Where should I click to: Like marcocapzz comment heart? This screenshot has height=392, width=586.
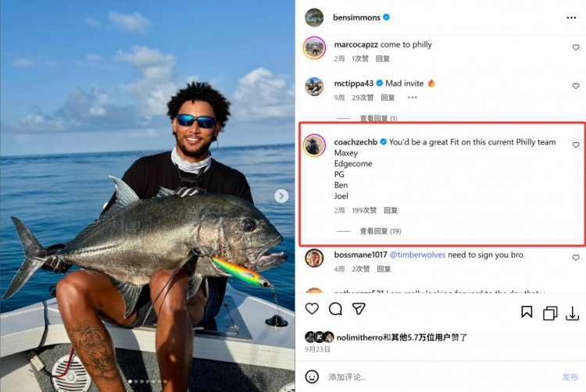point(576,48)
